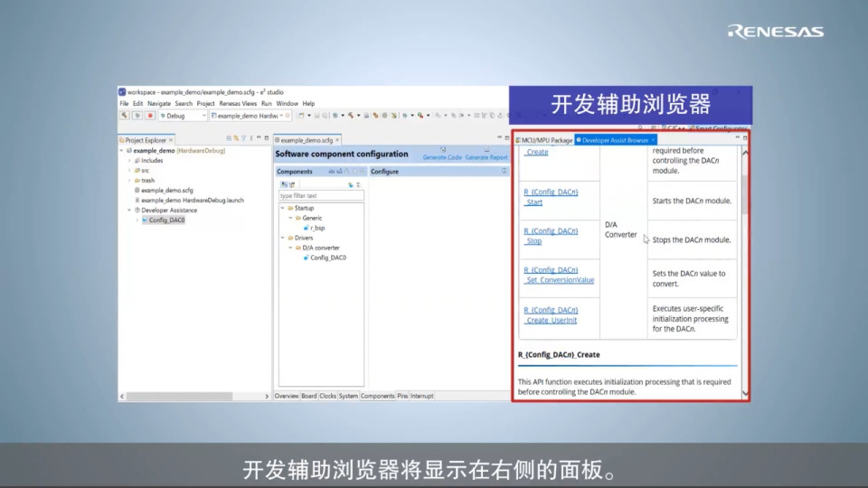
Task: Close the example_demo.scfg editor tab
Action: [x=337, y=141]
